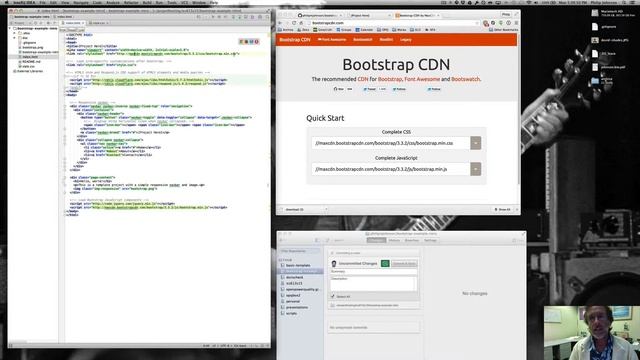This screenshot has height=360, width=640.
Task: Select the index.html editor tab in IntelliJ
Action: tap(73, 23)
